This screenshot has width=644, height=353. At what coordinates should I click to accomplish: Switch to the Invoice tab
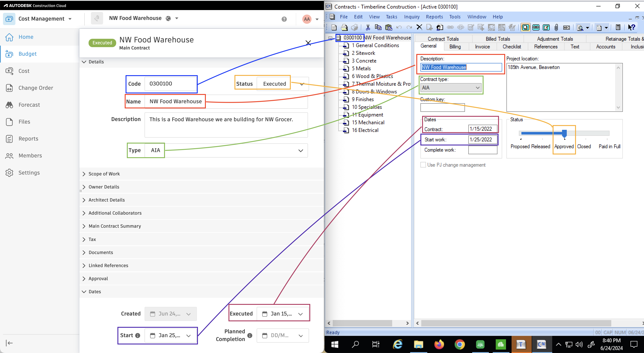(x=482, y=46)
